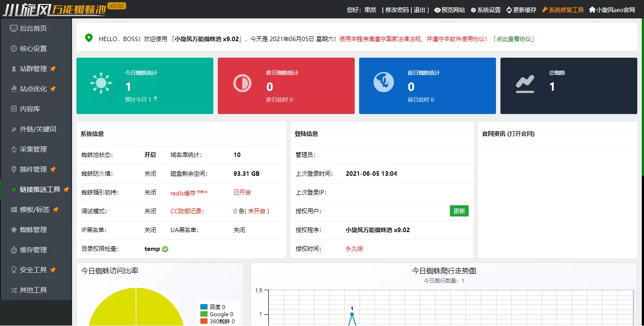This screenshot has width=644, height=326.
Task: Expand the 其他工具 section
Action: pyautogui.click(x=34, y=290)
